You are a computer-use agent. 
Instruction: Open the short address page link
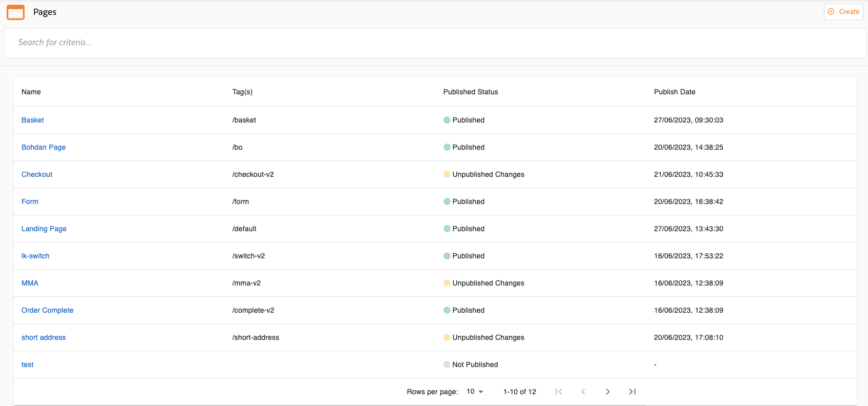pyautogui.click(x=44, y=337)
